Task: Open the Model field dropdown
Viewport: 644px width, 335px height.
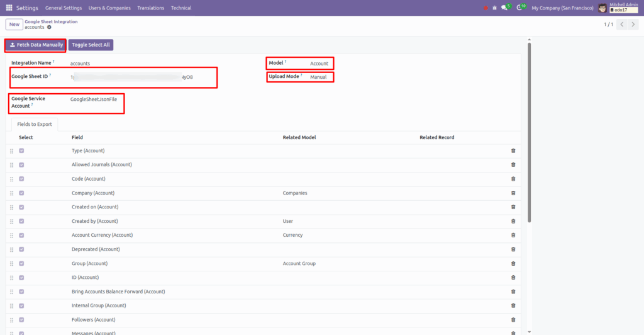Action: click(319, 64)
